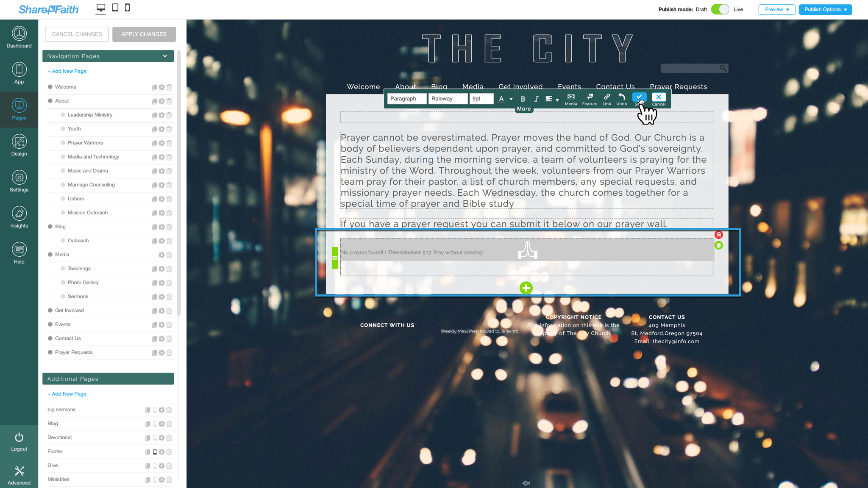Open the Publish Options dropdown
Image resolution: width=868 pixels, height=488 pixels.
point(825,9)
